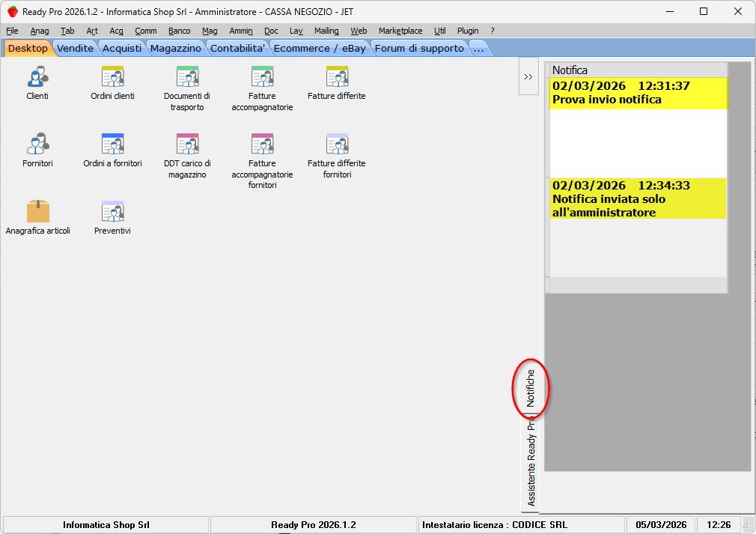Open Fatture differite icon
The width and height of the screenshot is (756, 534).
point(337,78)
